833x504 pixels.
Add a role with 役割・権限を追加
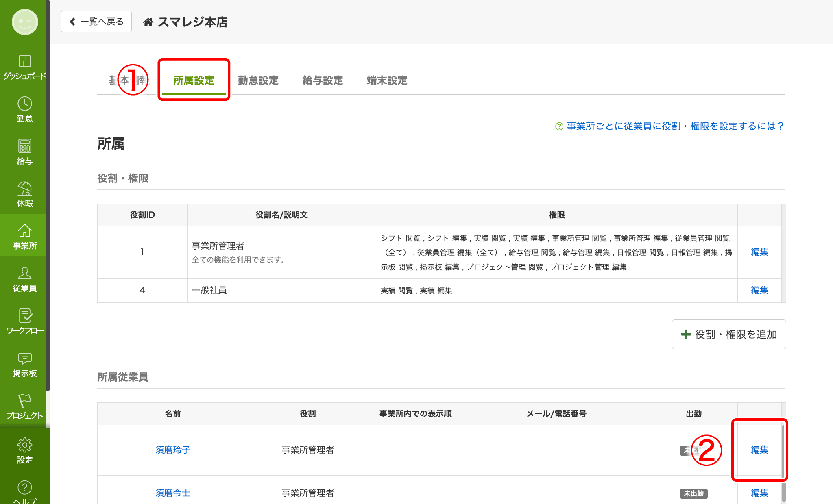[x=729, y=334]
